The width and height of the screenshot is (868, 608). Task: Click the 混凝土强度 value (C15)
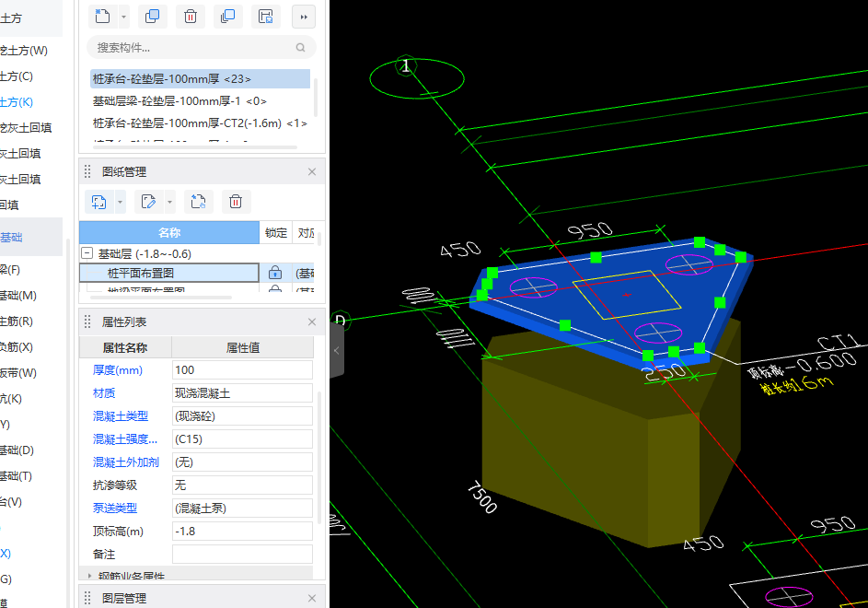[242, 438]
